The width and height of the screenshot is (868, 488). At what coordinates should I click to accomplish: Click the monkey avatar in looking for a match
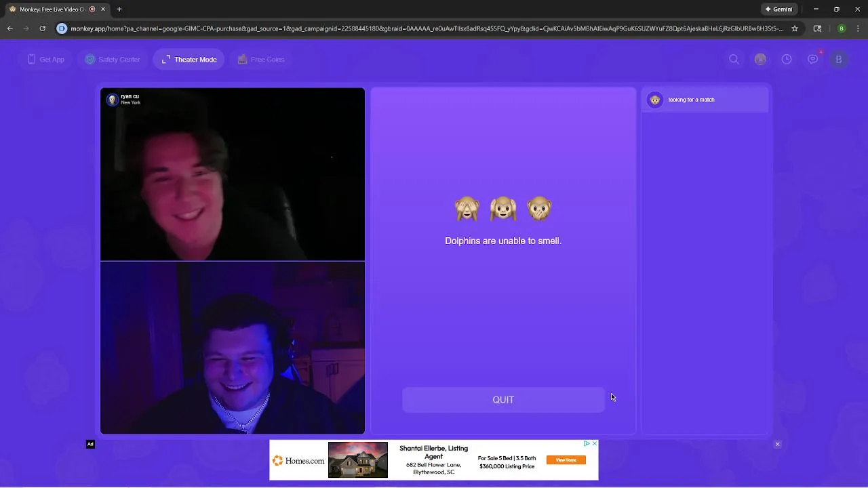point(654,100)
